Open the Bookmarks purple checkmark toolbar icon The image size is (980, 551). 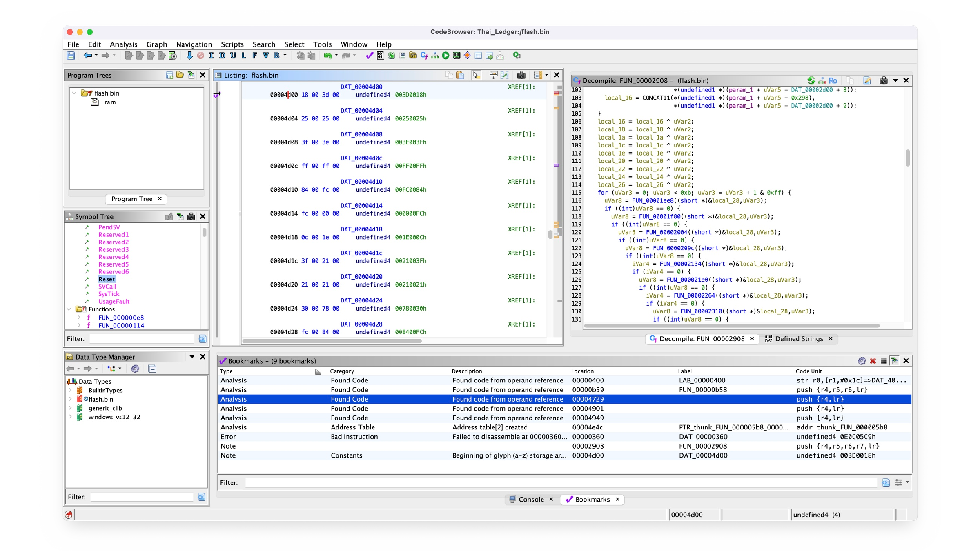[x=369, y=56]
